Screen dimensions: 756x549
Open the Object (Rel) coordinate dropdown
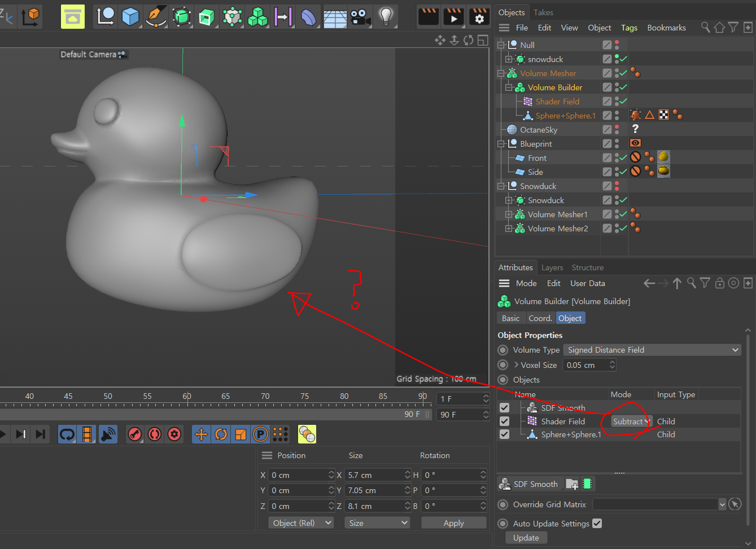pyautogui.click(x=301, y=523)
